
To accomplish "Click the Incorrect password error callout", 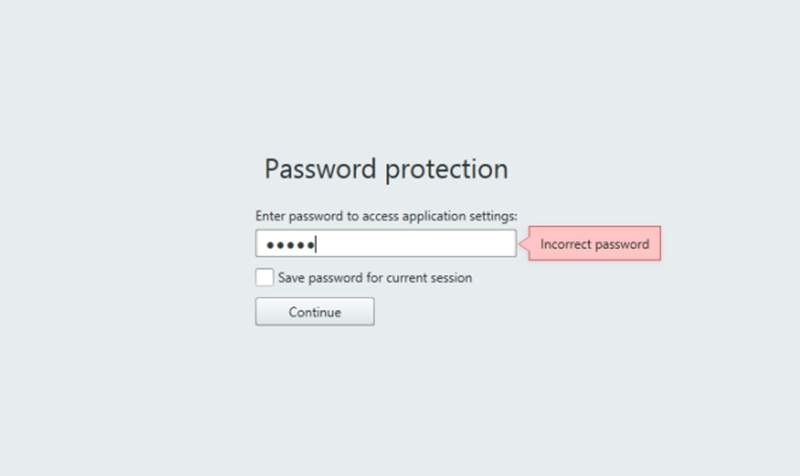I will tap(595, 244).
